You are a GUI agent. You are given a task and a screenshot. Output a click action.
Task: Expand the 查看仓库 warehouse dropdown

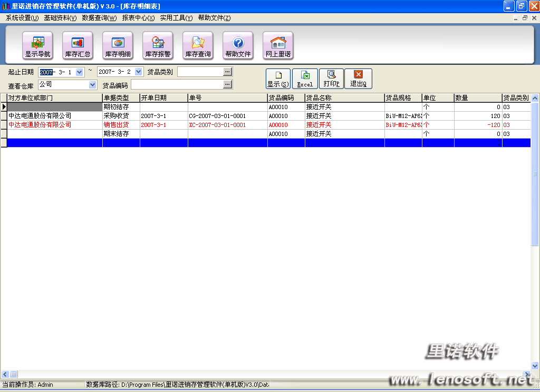[93, 84]
